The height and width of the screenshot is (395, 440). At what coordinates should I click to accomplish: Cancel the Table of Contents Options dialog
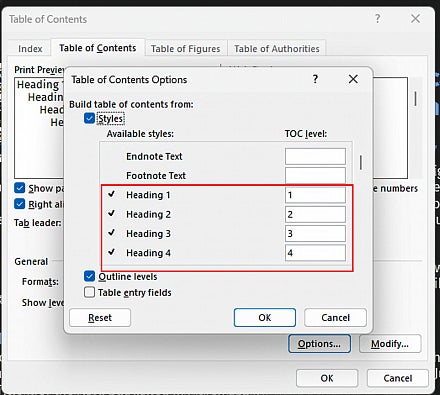pyautogui.click(x=335, y=317)
